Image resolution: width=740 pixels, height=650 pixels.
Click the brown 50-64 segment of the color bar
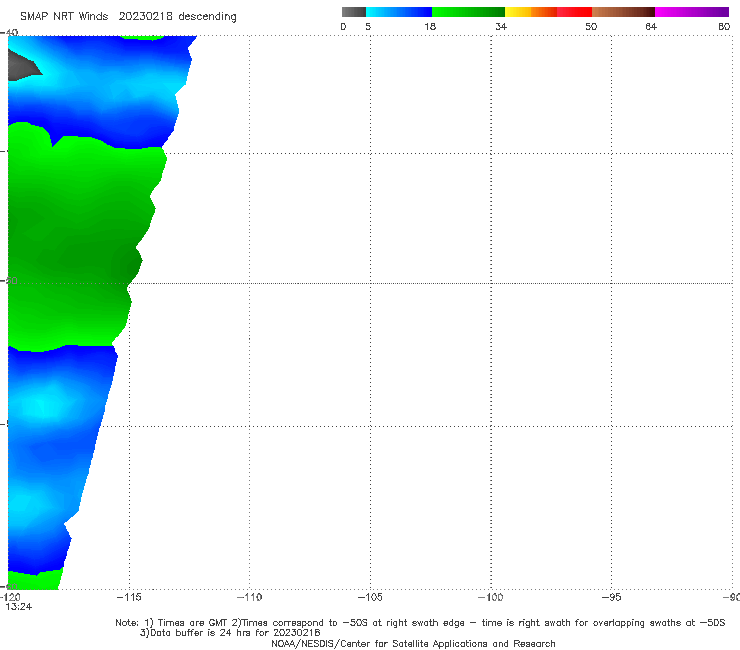[x=623, y=12]
